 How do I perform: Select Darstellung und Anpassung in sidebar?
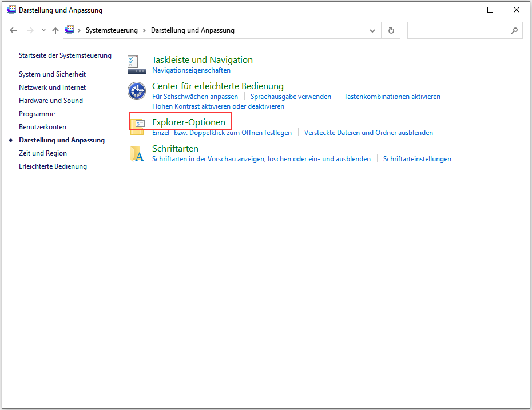pos(62,140)
